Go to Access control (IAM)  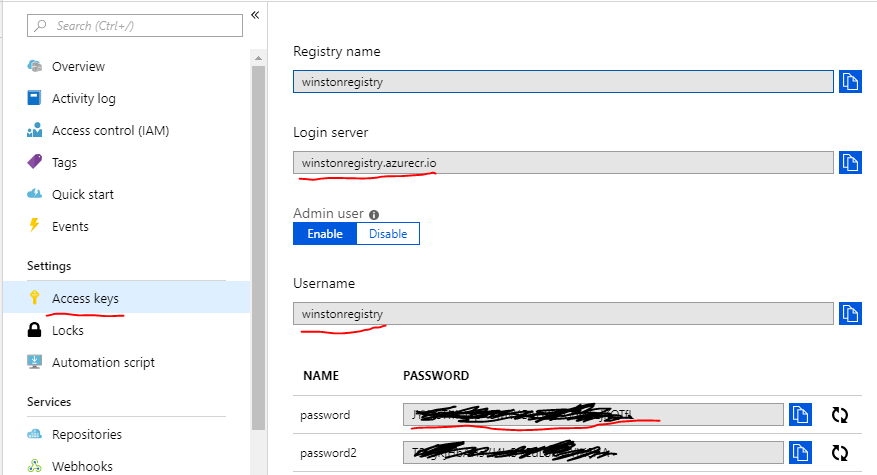click(111, 130)
